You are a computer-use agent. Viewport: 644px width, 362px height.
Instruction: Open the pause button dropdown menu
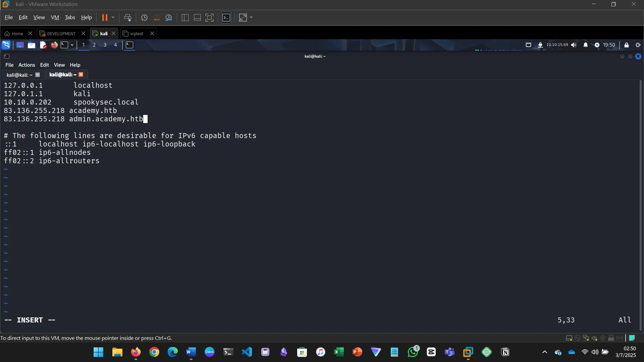(113, 17)
